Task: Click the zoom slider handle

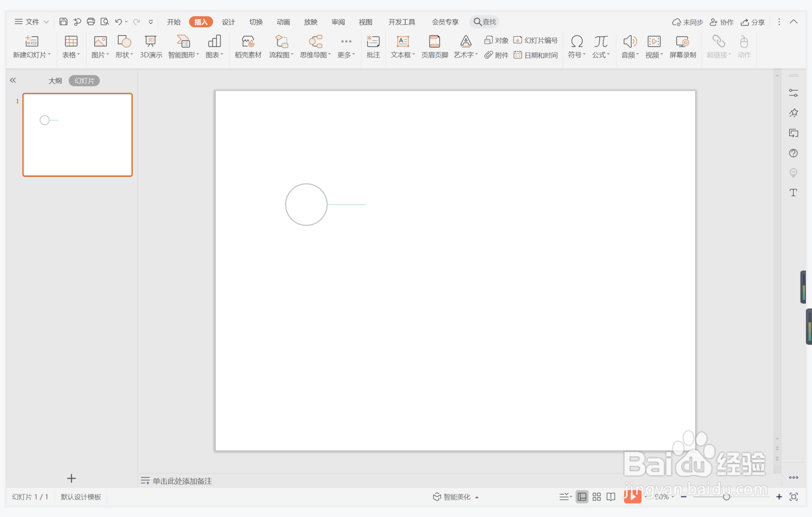Action: (726, 497)
